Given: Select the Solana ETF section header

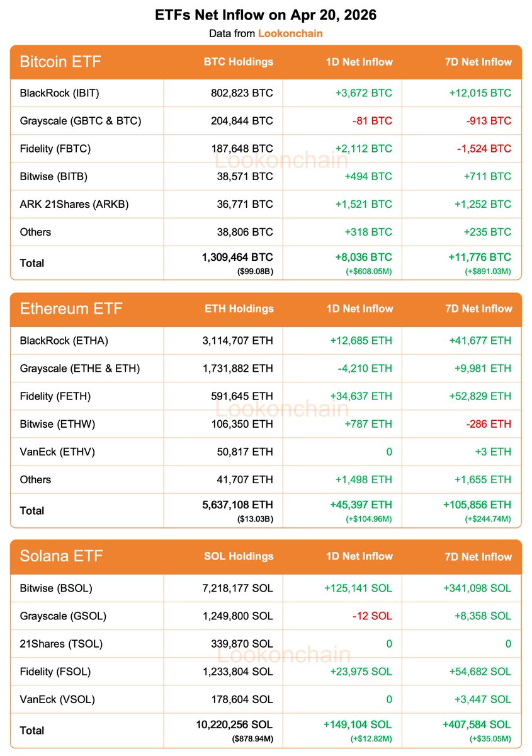Looking at the screenshot, I should 61,556.
